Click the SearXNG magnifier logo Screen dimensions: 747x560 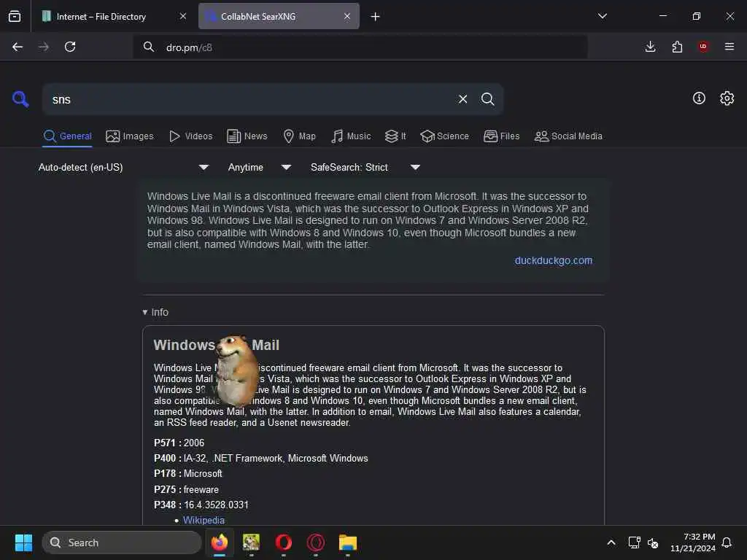coord(20,99)
